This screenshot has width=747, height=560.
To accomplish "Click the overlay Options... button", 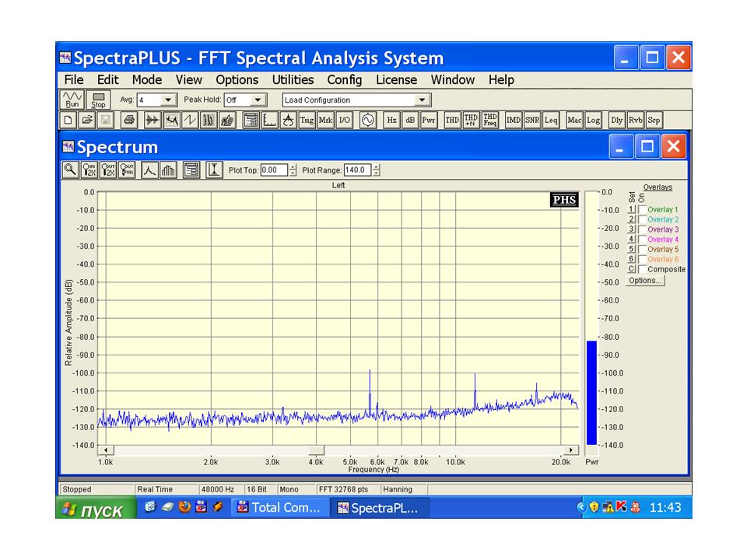I will (x=644, y=281).
